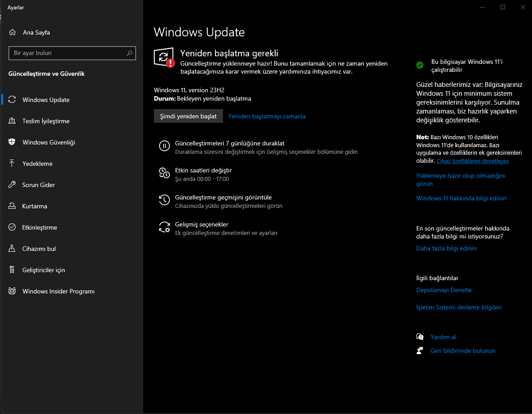Click the pause updates circle icon
532x414 pixels.
pos(164,146)
